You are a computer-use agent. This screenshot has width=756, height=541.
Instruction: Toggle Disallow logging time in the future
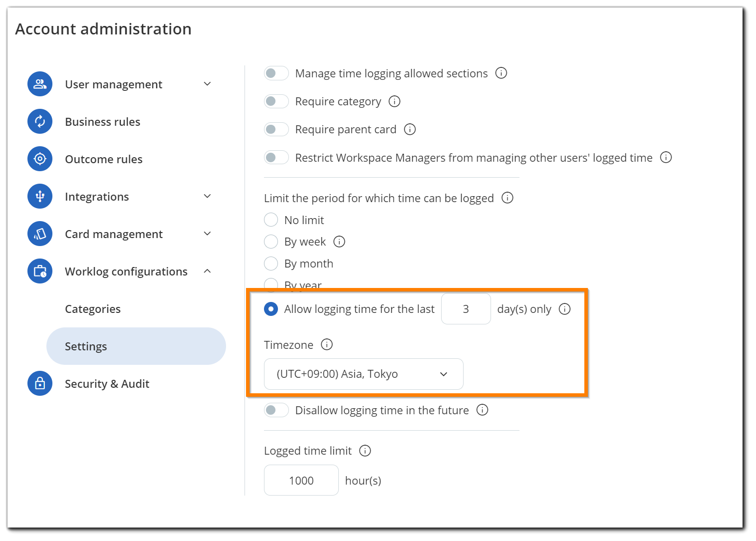(x=276, y=410)
